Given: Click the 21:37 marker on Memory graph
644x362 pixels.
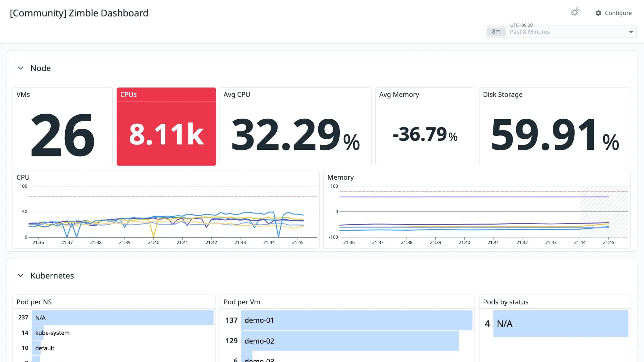Looking at the screenshot, I should 378,242.
